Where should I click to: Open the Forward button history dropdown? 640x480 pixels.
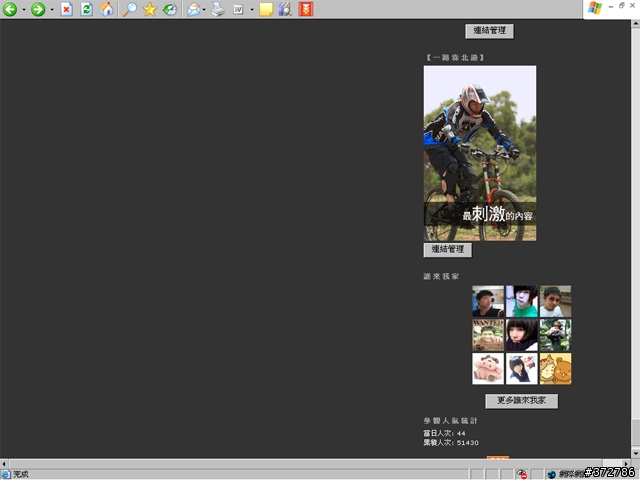52,9
